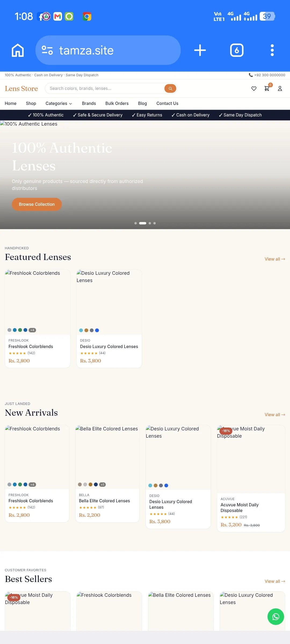Open the browser three-dot menu
290x644 pixels.
(272, 50)
